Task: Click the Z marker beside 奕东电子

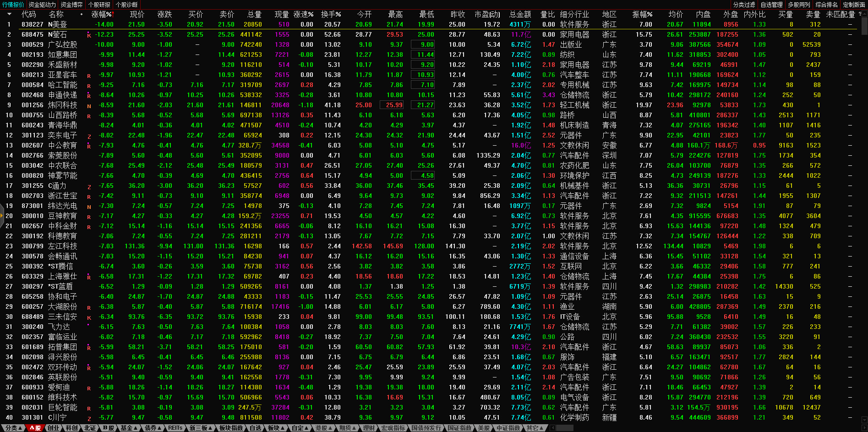Action: click(89, 136)
